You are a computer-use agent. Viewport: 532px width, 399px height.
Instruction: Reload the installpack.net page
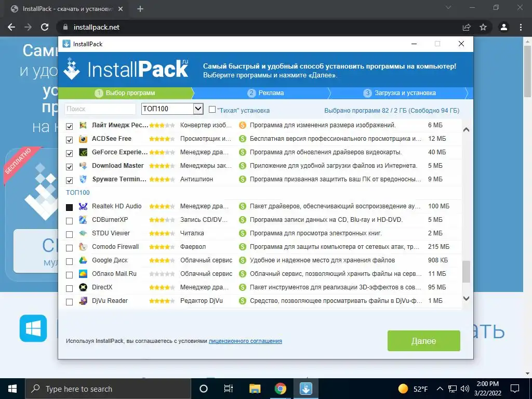coord(45,27)
